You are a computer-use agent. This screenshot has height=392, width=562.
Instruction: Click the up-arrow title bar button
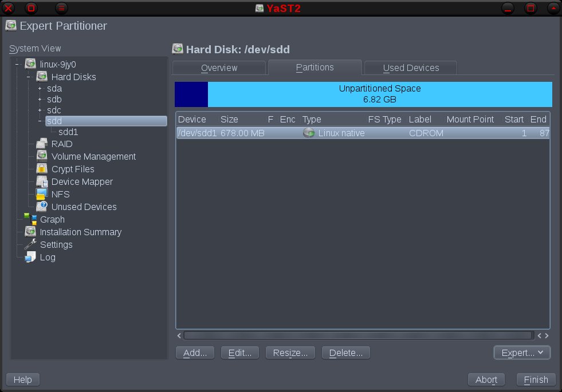coord(554,8)
